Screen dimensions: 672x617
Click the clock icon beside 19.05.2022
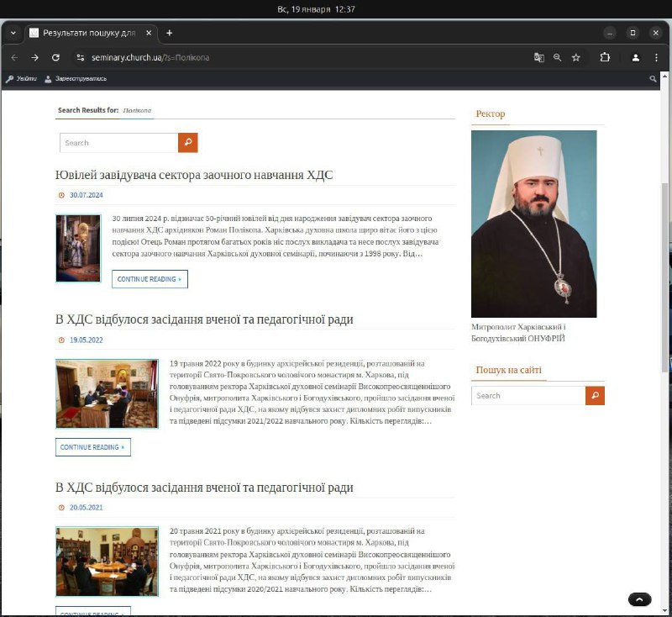point(61,340)
